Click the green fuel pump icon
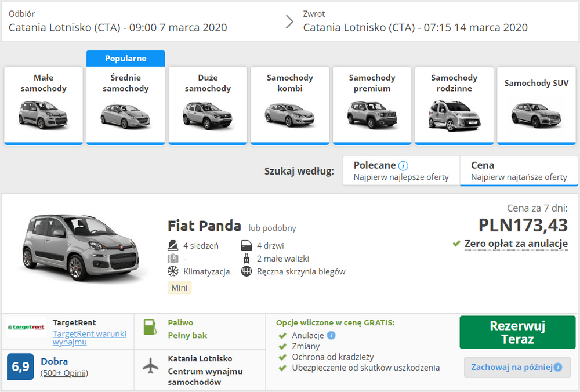Image resolution: width=580 pixels, height=392 pixels. pyautogui.click(x=150, y=327)
